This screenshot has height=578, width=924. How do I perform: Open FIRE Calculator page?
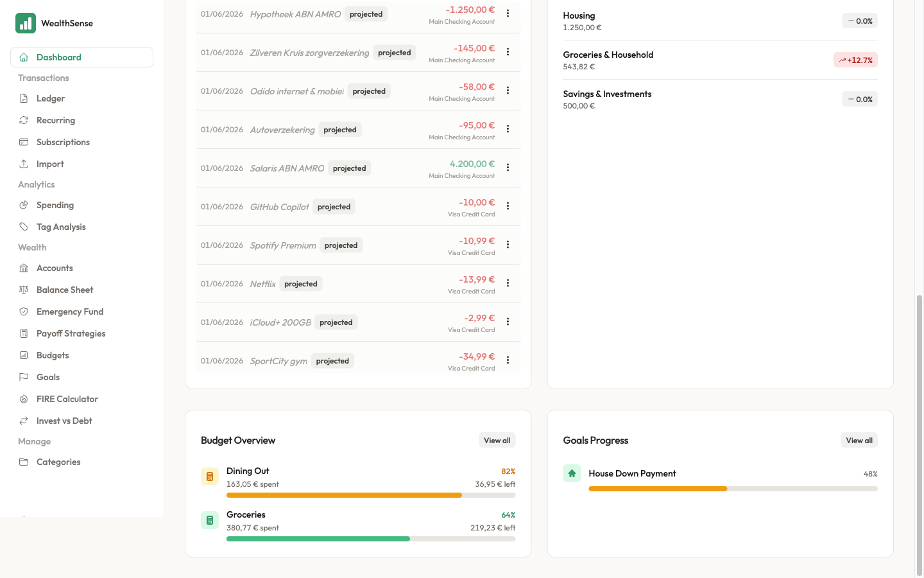point(81,399)
